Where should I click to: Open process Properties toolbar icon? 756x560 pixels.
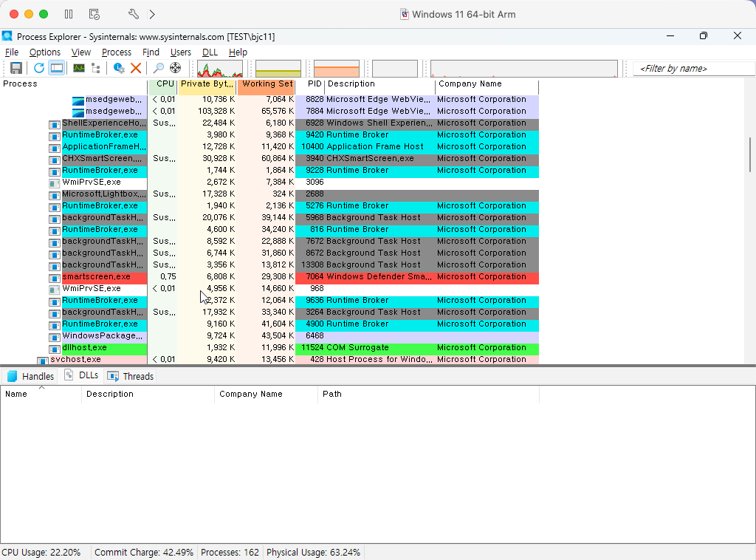[119, 68]
